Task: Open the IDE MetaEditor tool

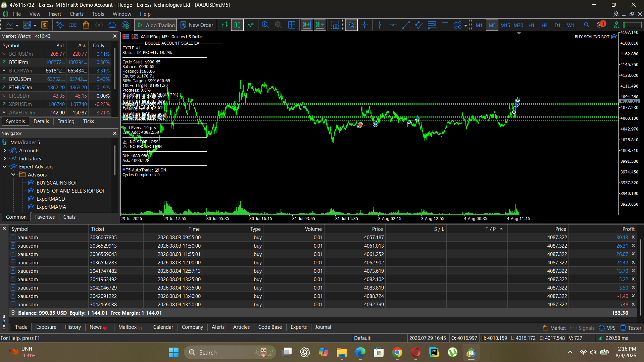Action: click(x=72, y=25)
